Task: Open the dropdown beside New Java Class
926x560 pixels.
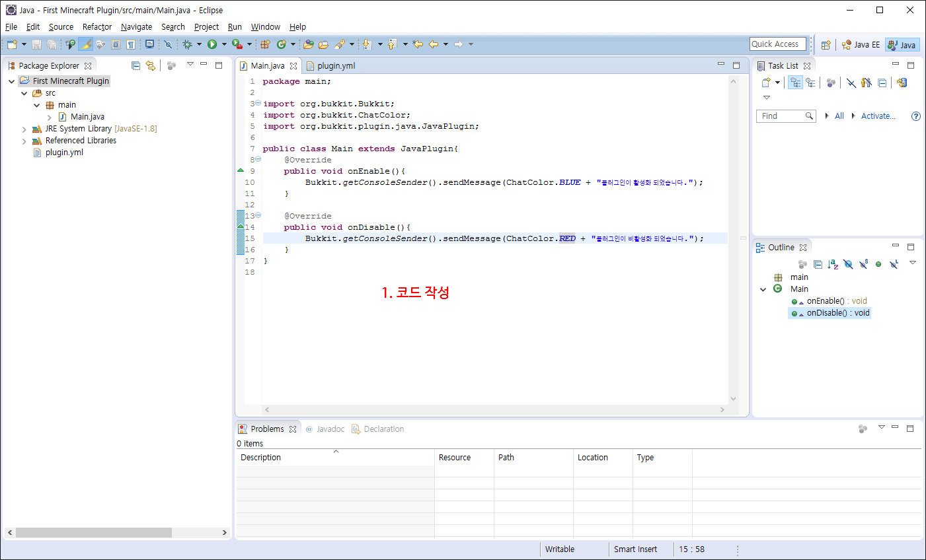Action: click(x=293, y=44)
